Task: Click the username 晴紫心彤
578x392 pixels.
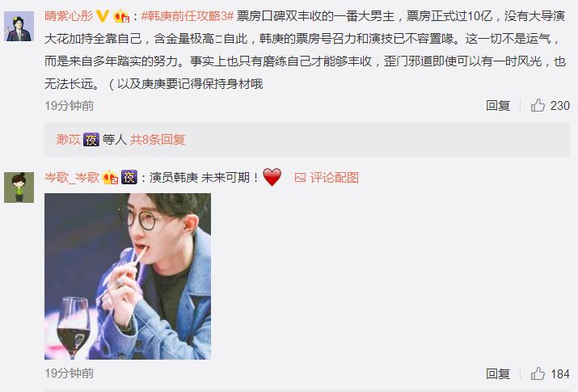Action: [69, 16]
